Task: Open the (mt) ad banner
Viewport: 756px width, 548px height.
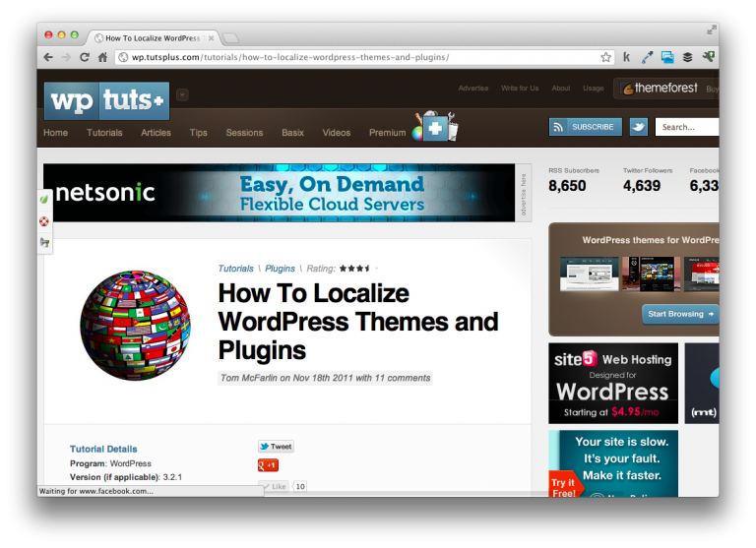Action: pyautogui.click(x=702, y=384)
